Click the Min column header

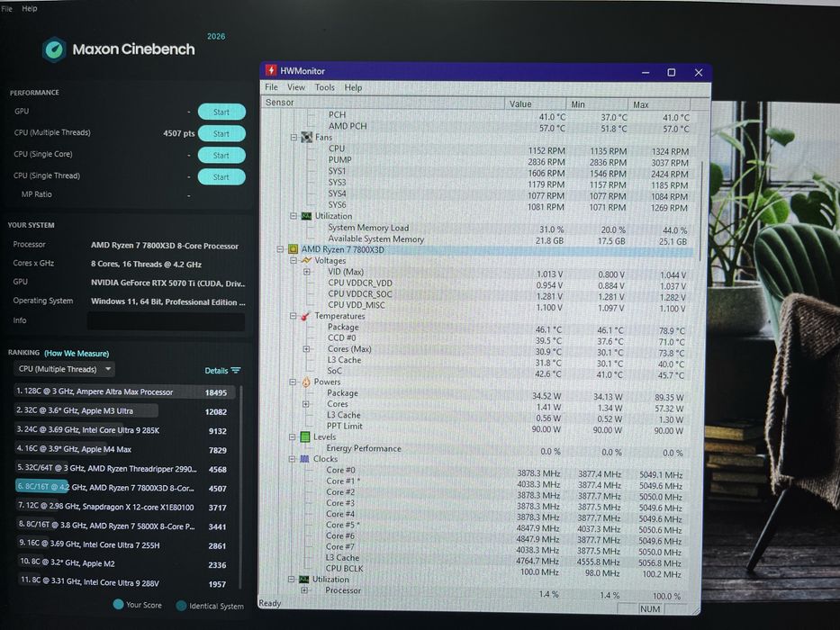[x=597, y=104]
